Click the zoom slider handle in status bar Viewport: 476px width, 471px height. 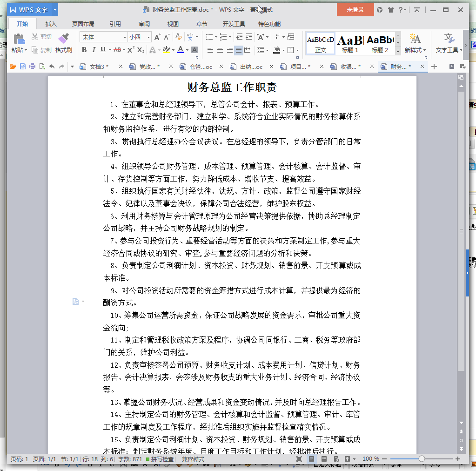tap(422, 459)
